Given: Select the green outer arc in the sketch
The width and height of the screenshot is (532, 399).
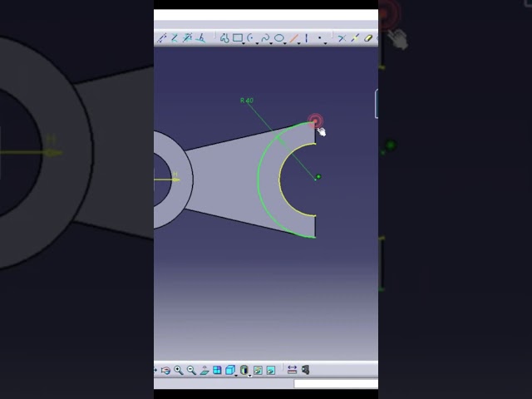Looking at the screenshot, I should tap(259, 180).
